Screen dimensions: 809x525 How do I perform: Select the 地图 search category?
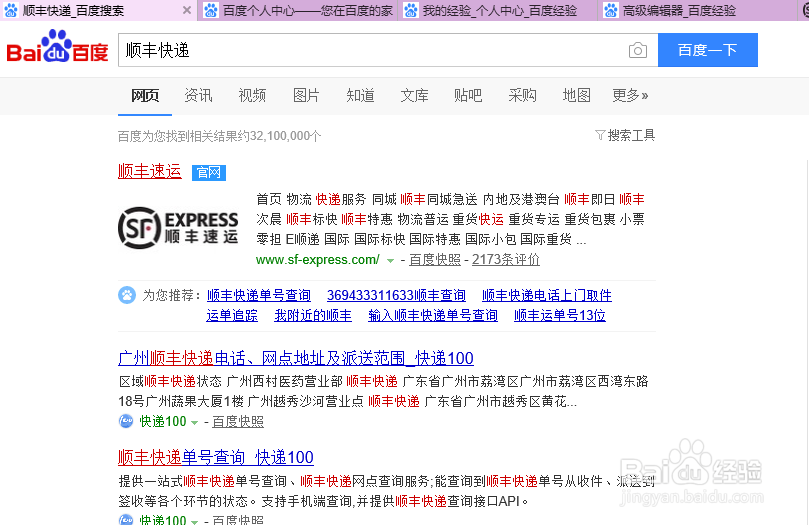(576, 95)
